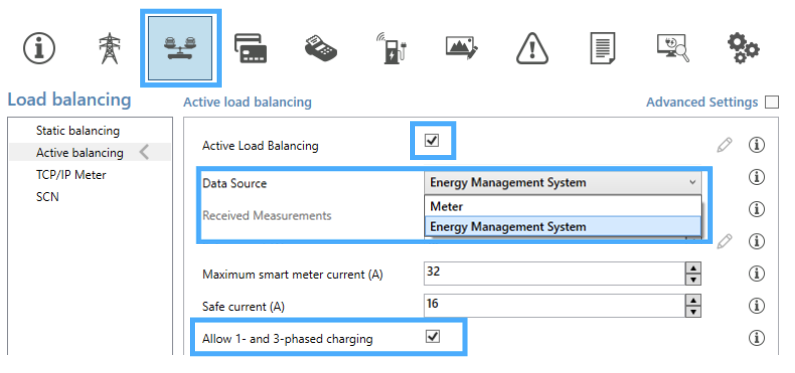795x373 pixels.
Task: Increase the Maximum smart meter current value
Action: [693, 269]
